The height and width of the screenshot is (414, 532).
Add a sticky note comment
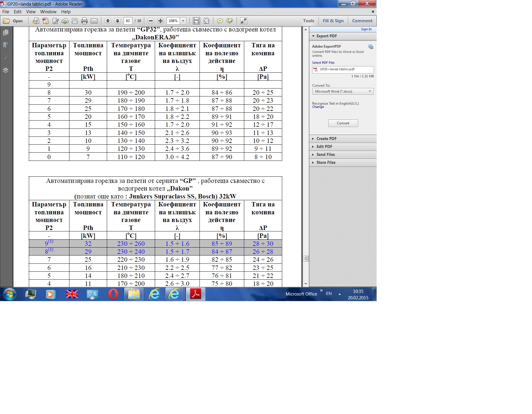(x=220, y=21)
